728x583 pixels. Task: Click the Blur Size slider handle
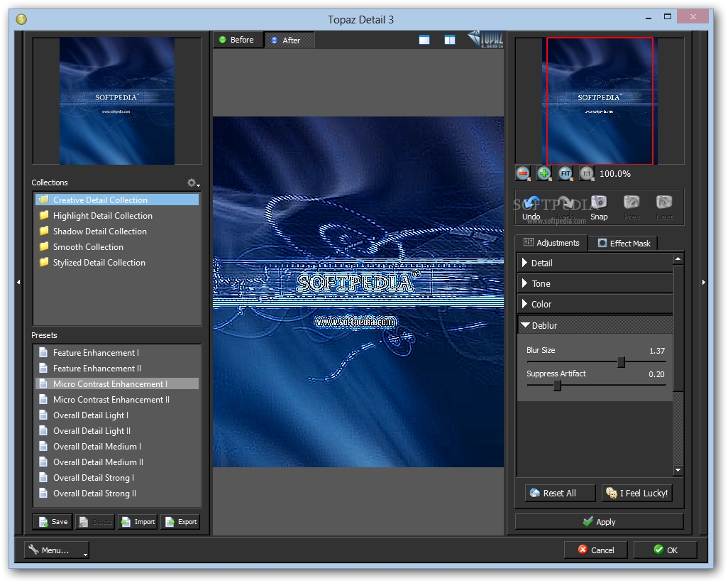(622, 362)
